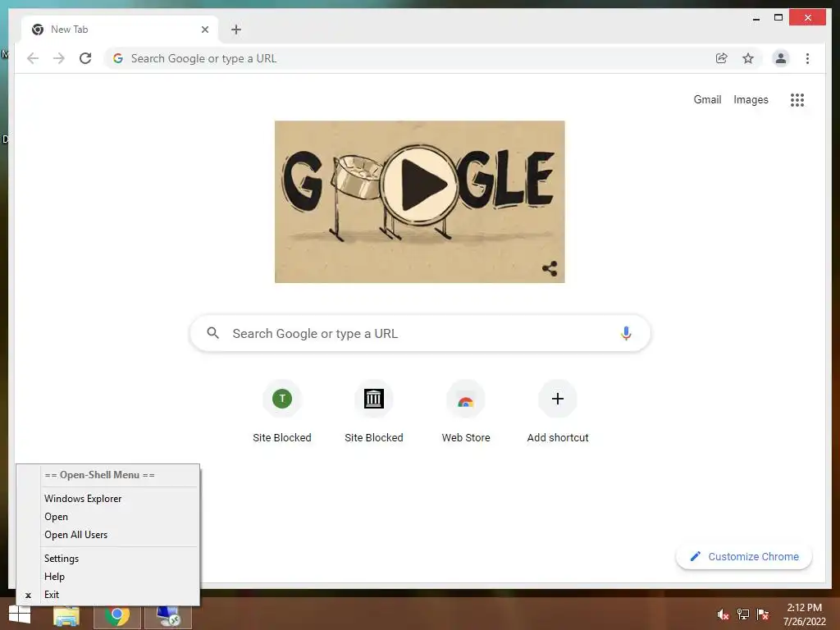
Task: Play the Google Doodle animation
Action: coord(421,184)
